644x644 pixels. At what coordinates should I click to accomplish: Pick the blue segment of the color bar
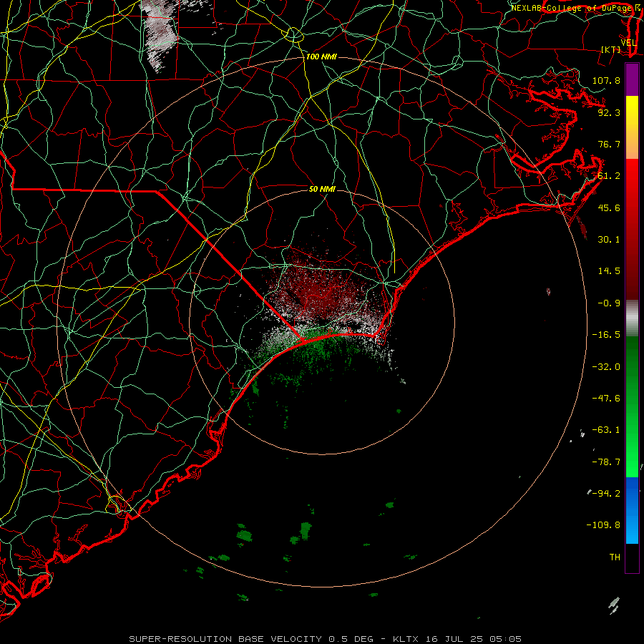[632, 510]
